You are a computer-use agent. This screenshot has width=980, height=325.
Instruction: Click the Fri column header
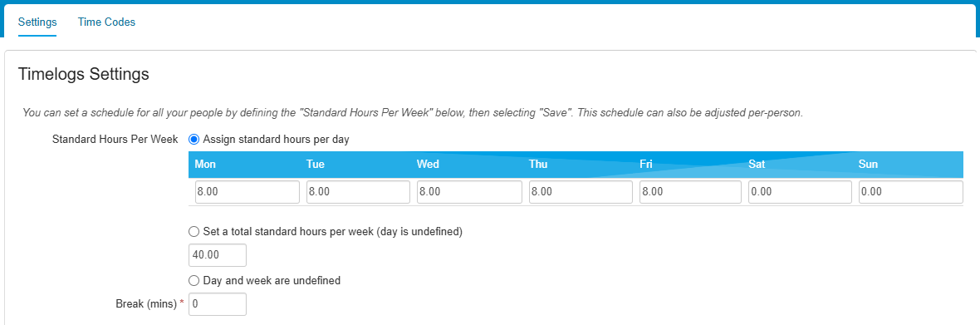(645, 165)
